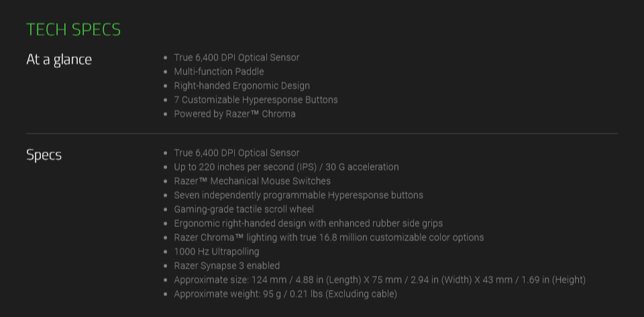
Task: Click "Up to 220 inches per second" line
Action: (286, 167)
